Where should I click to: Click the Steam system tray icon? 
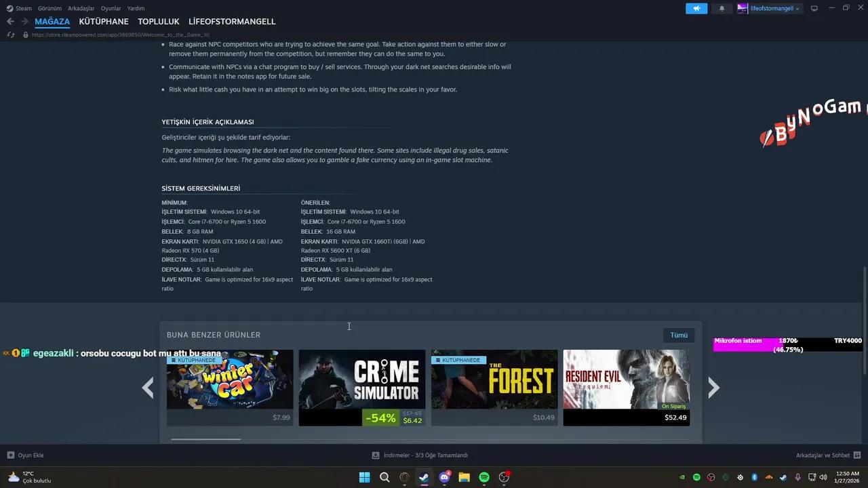tap(783, 477)
